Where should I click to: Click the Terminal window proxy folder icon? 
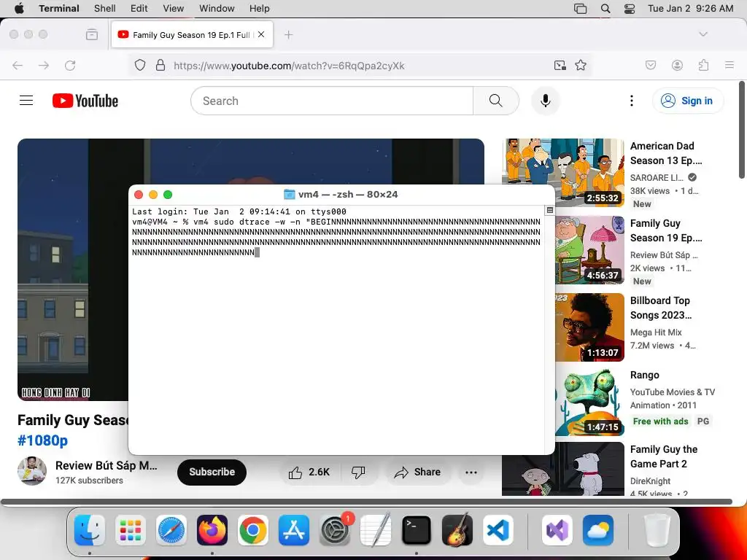coord(289,194)
